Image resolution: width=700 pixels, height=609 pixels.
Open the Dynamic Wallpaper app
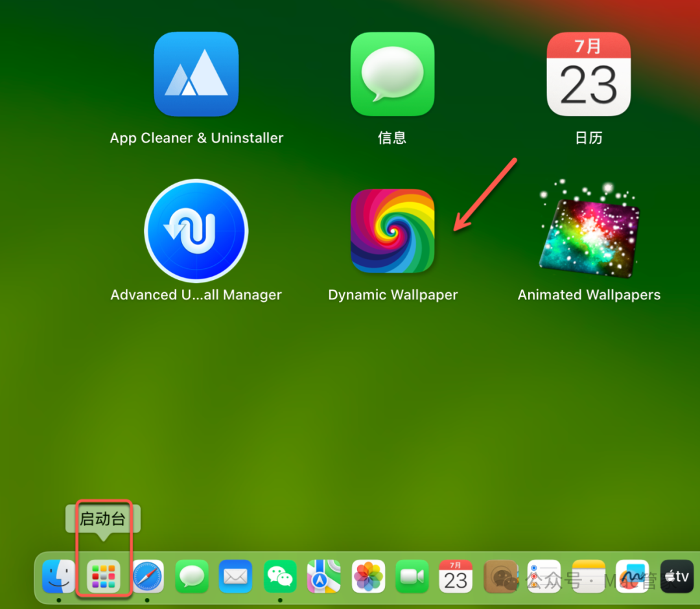click(392, 231)
